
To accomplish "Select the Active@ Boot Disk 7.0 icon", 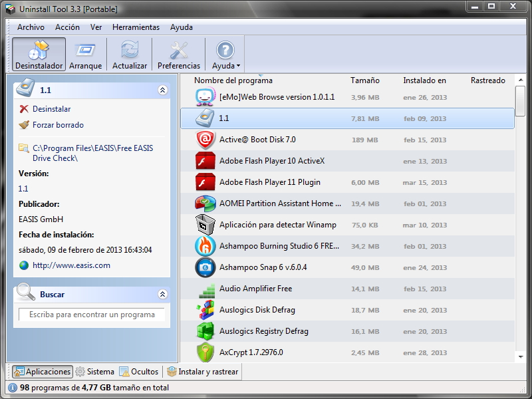I will (x=205, y=140).
